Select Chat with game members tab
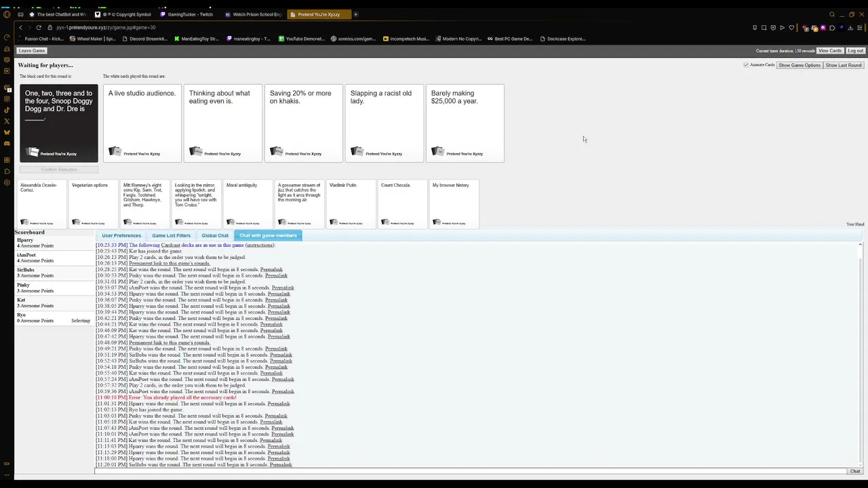Viewport: 868px width, 488px height. pyautogui.click(x=268, y=235)
